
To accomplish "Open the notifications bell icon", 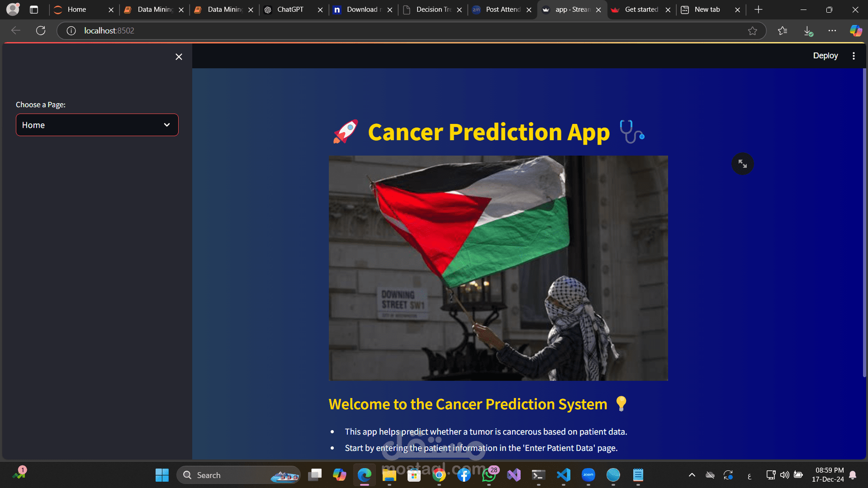I will click(853, 475).
